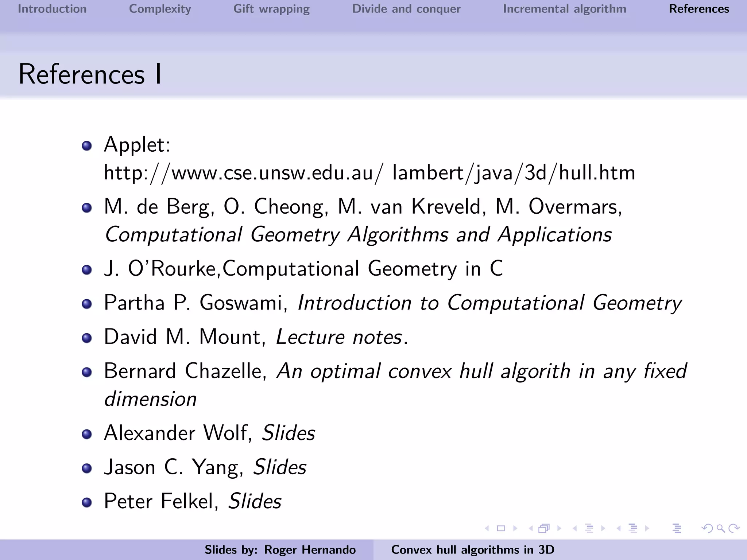Image resolution: width=747 pixels, height=560 pixels.
Task: Click the slide rectangle navigation icon
Action: coord(501,528)
